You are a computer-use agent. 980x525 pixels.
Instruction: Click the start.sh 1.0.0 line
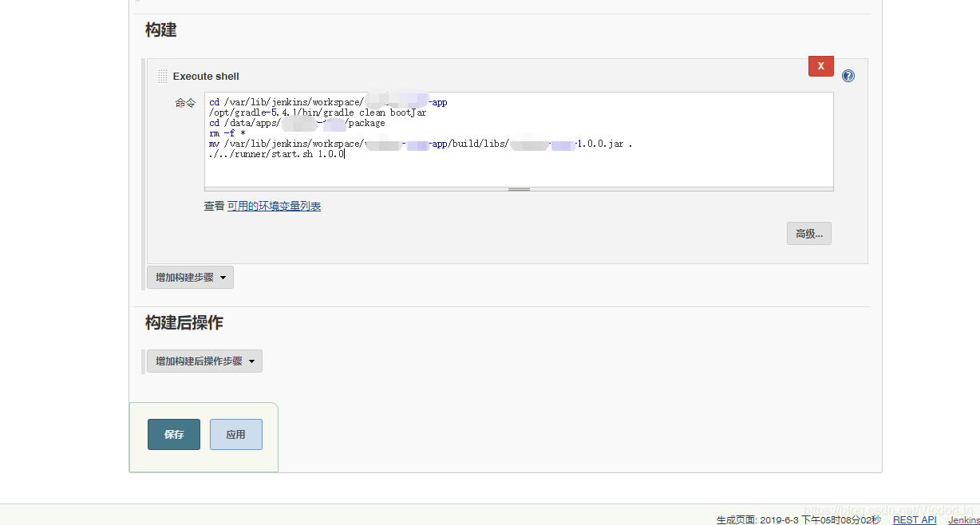[x=276, y=154]
